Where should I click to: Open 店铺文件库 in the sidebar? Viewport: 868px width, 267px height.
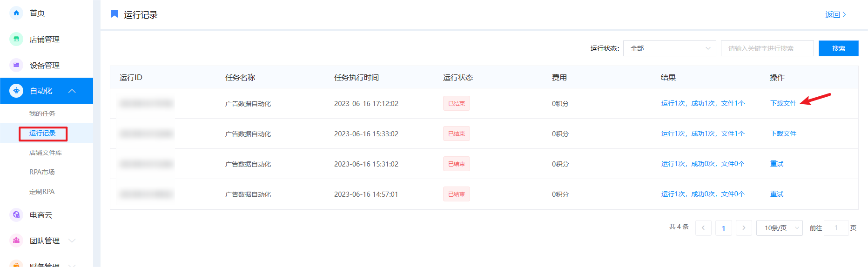click(46, 153)
